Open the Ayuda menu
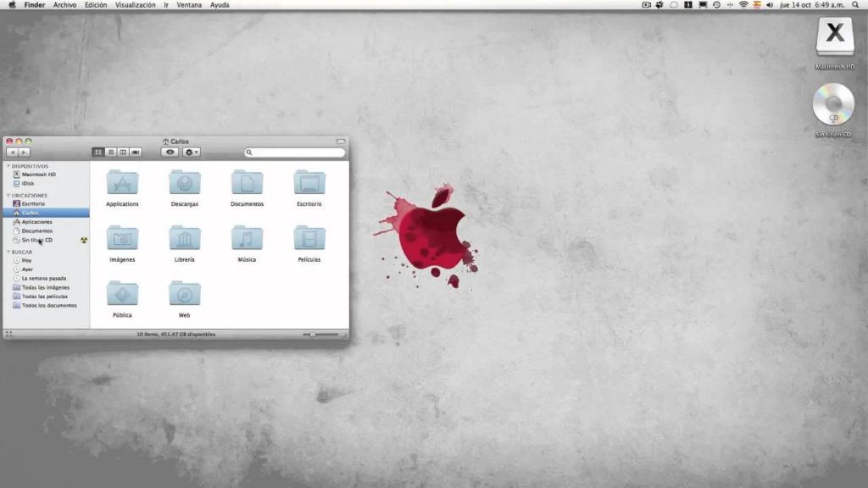This screenshot has width=868, height=488. 220,5
